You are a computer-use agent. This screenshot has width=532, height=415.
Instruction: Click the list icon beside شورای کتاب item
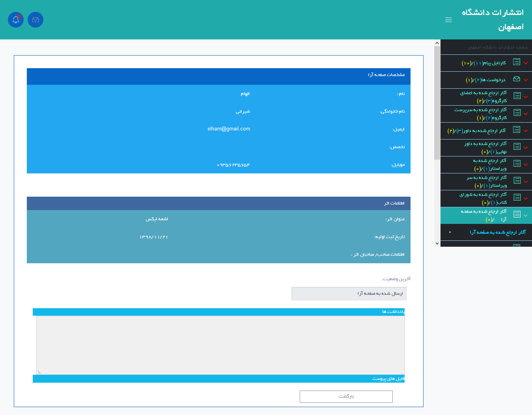click(517, 197)
